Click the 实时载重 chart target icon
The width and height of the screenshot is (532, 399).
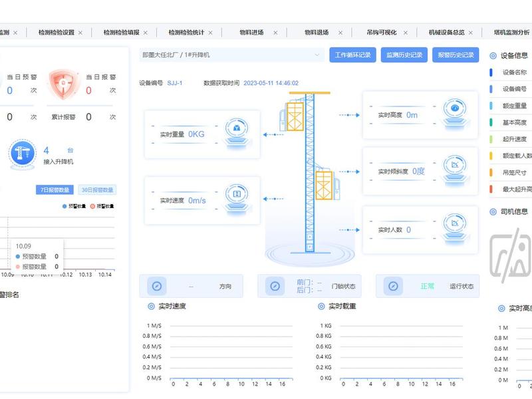321,307
